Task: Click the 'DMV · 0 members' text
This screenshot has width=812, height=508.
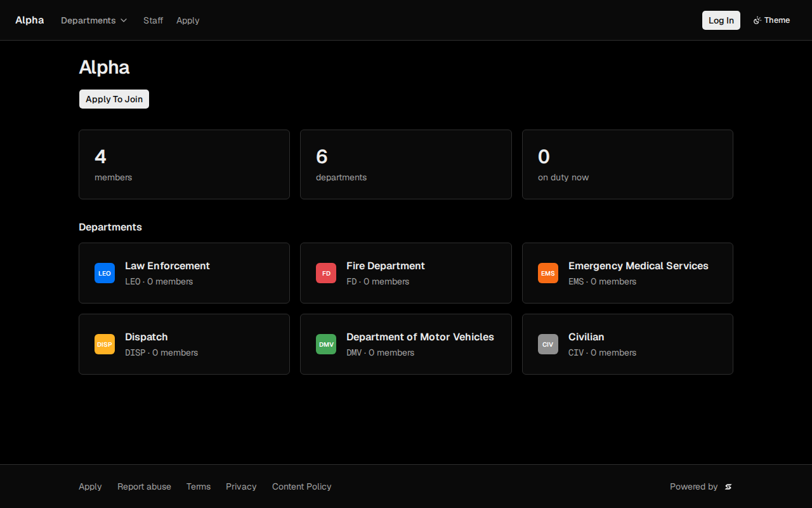Action: tap(381, 352)
